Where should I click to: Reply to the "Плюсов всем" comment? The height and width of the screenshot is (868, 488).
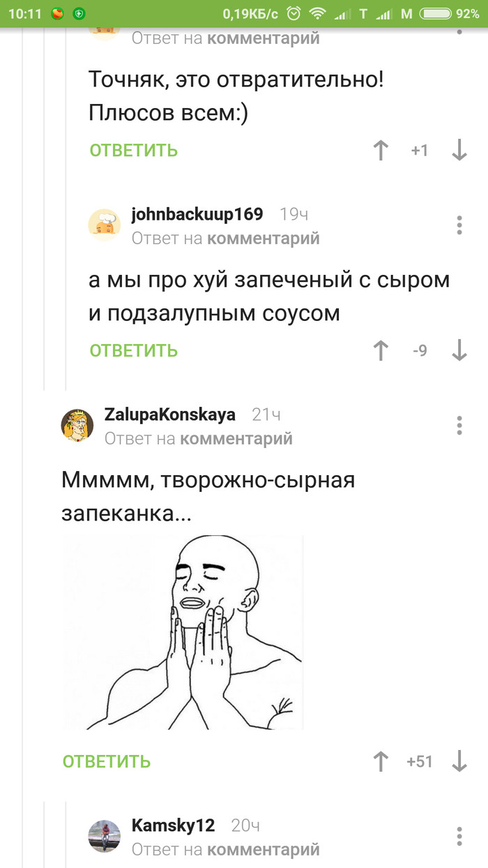pyautogui.click(x=134, y=150)
